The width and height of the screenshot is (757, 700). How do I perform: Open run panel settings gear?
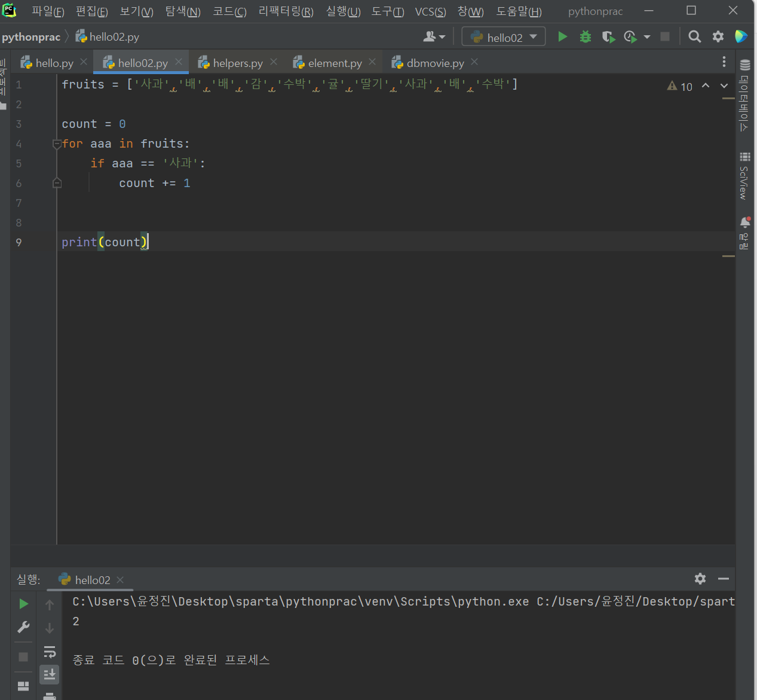pyautogui.click(x=700, y=579)
